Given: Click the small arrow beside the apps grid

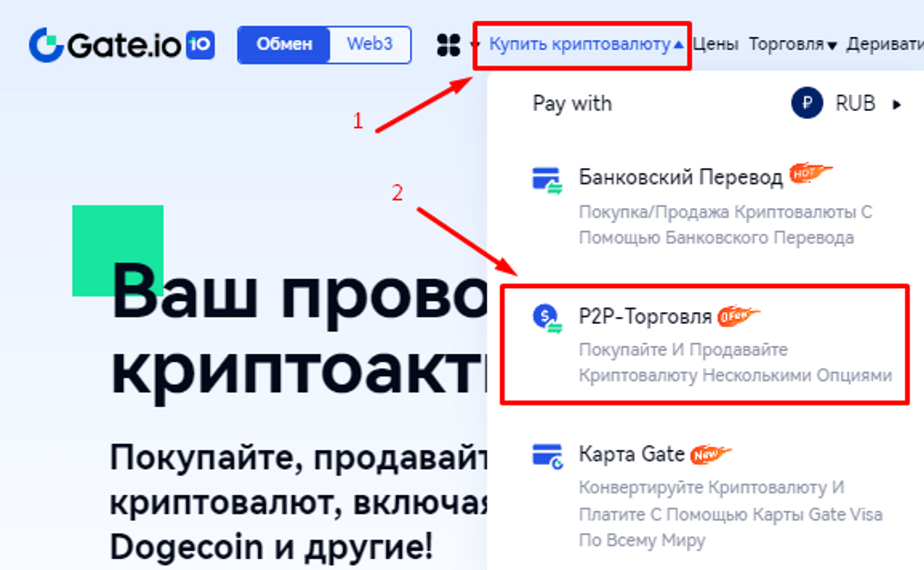Looking at the screenshot, I should click(474, 45).
